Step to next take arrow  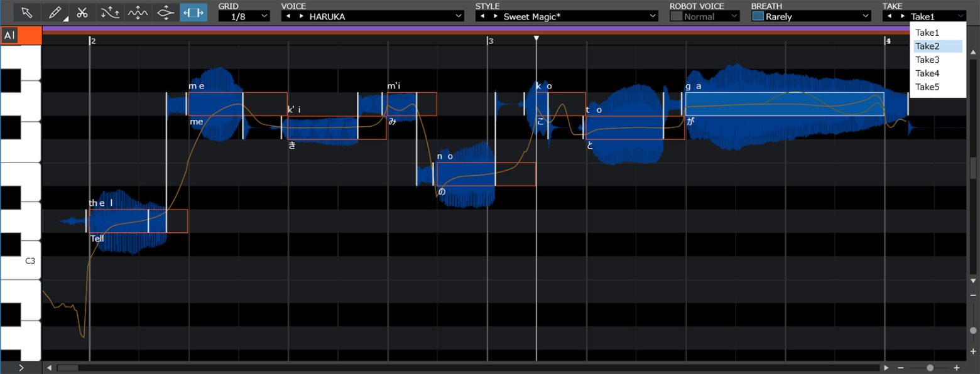[x=903, y=17]
